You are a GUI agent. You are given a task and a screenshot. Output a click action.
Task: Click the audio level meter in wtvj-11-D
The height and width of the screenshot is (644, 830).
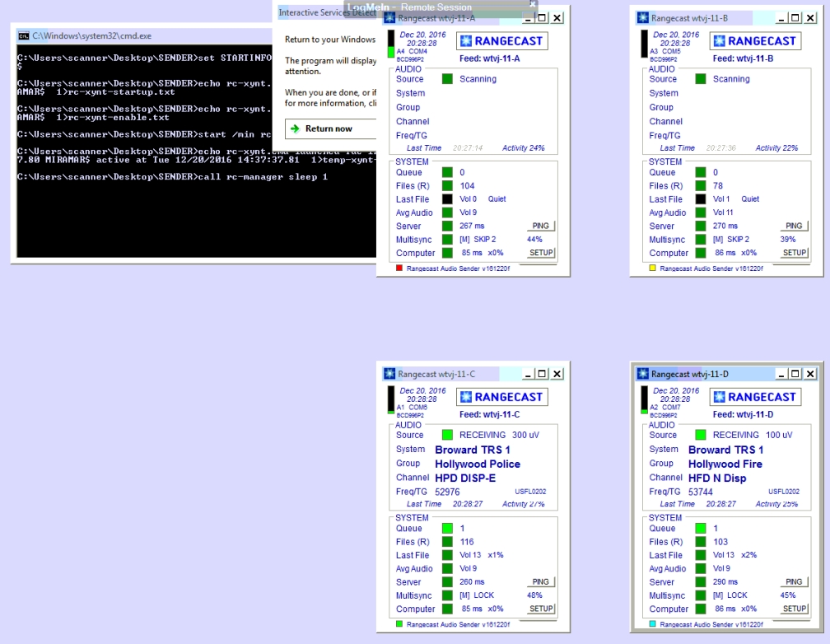pos(644,400)
